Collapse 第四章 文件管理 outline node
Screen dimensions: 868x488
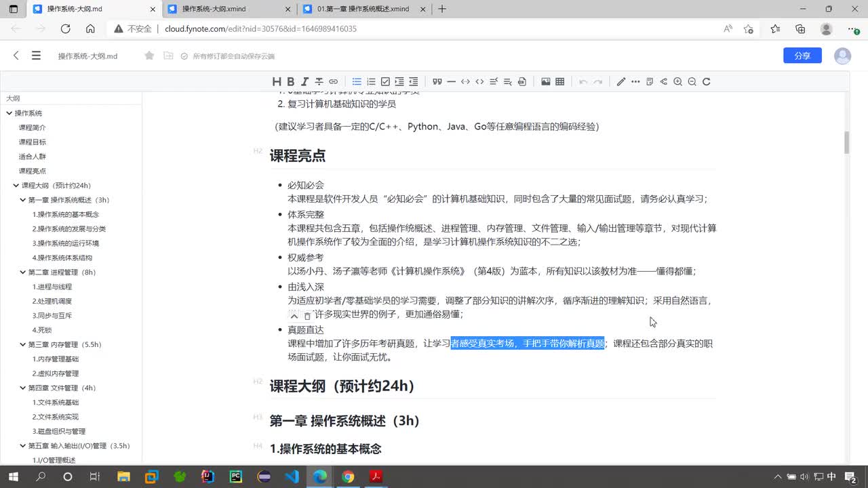[x=22, y=388]
